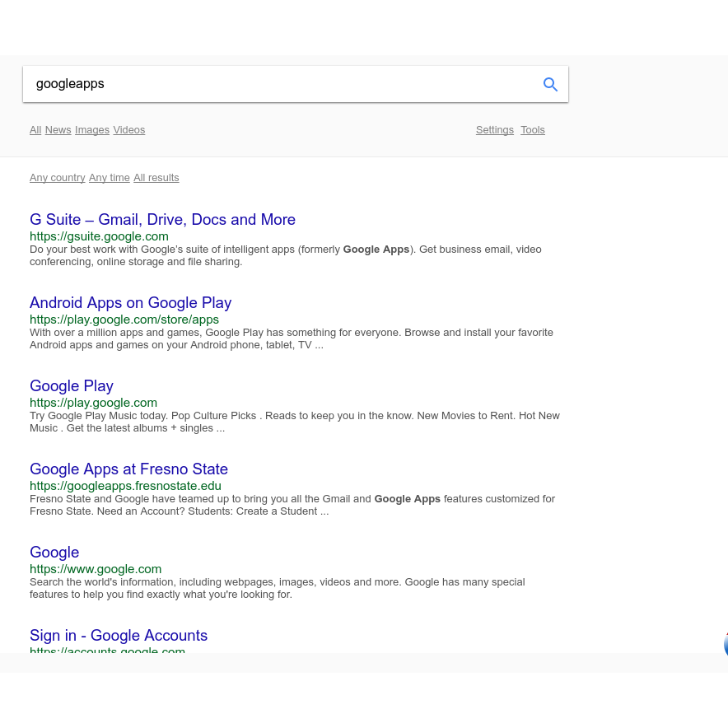The height and width of the screenshot is (728, 728).
Task: Click into the googleapps search field
Action: point(280,84)
